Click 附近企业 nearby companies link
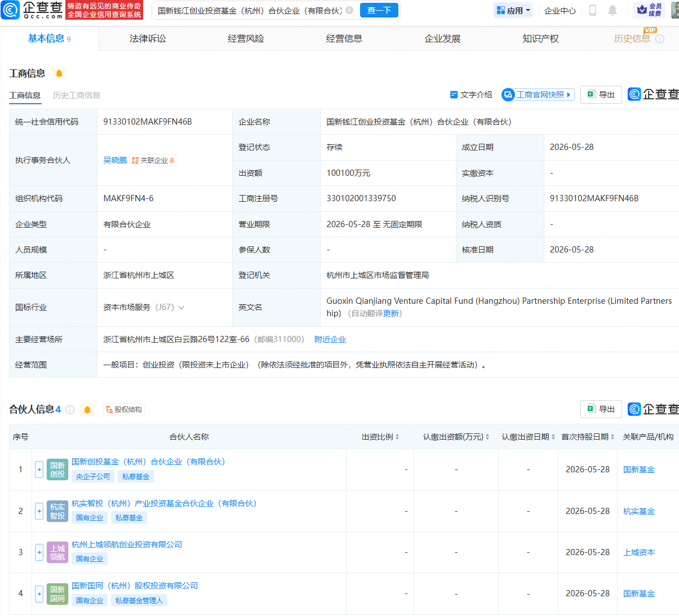This screenshot has height=616, width=679. click(330, 339)
